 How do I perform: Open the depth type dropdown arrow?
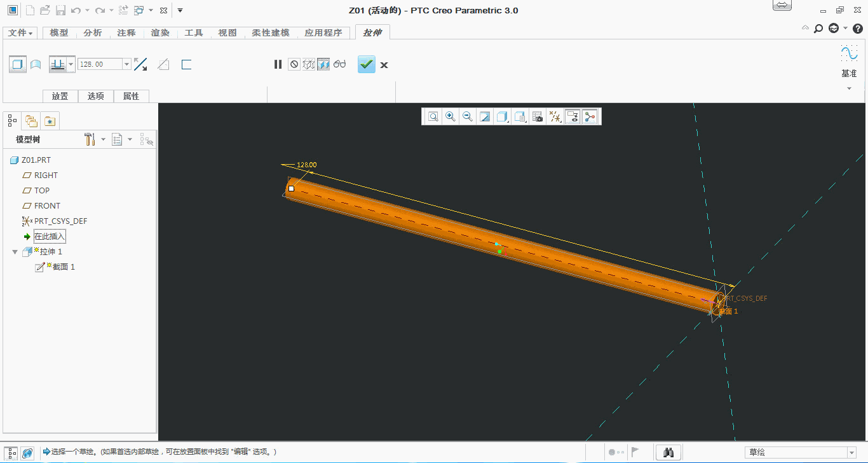tap(71, 64)
